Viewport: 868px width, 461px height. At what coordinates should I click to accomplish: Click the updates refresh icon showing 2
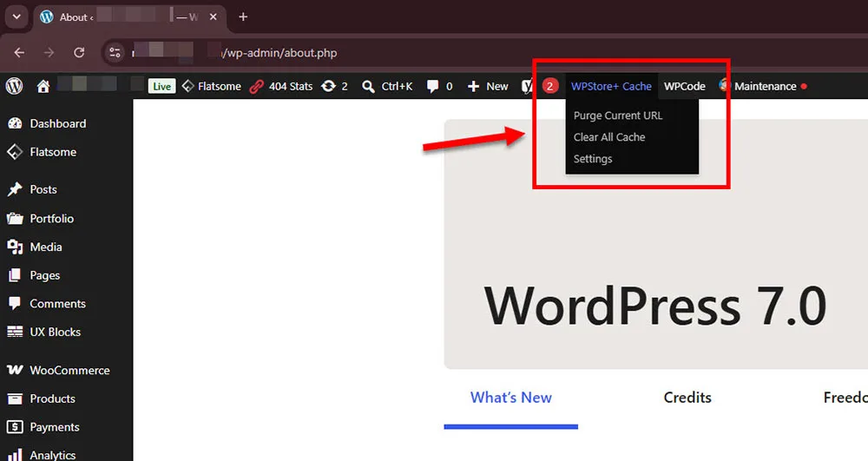point(329,86)
